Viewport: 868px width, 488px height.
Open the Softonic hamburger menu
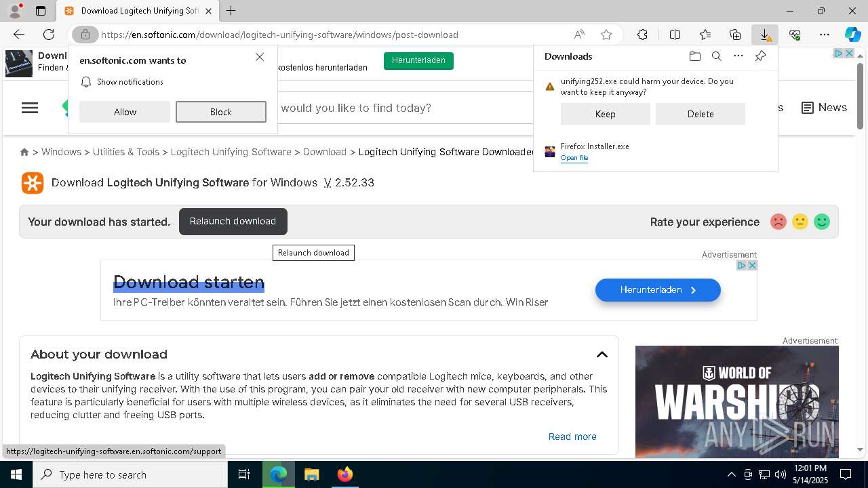click(x=30, y=108)
